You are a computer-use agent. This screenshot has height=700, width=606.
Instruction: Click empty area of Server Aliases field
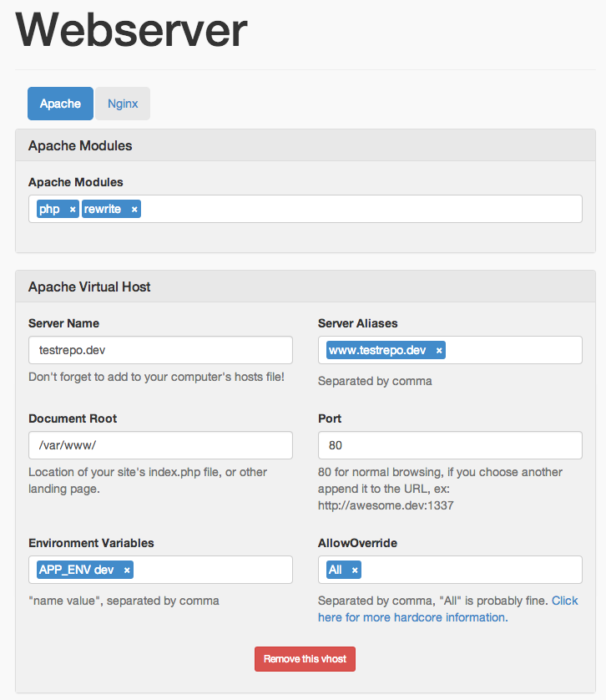[513, 350]
